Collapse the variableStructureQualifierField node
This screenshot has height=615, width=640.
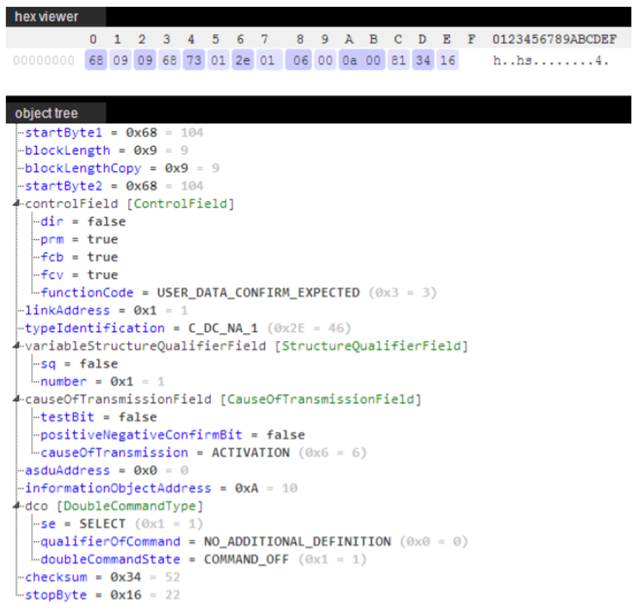tap(18, 346)
